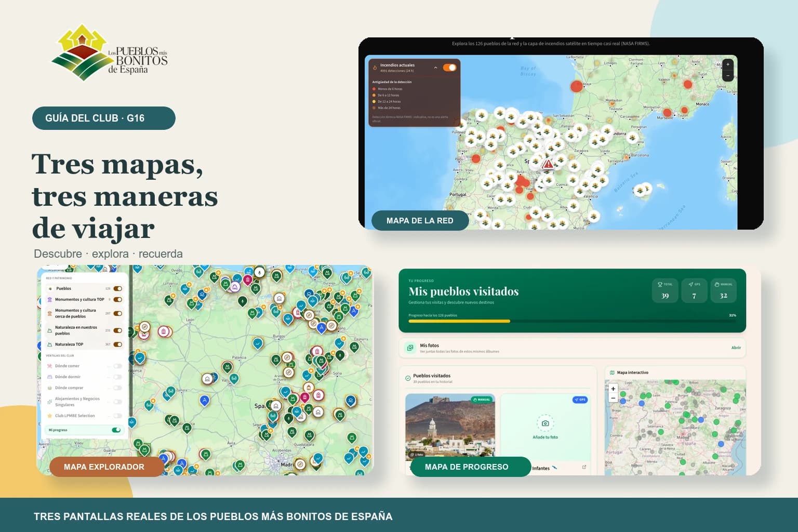Screen dimensions: 798x532
Task: Click the 'Mapa interactivo' title text
Action: coord(633,373)
